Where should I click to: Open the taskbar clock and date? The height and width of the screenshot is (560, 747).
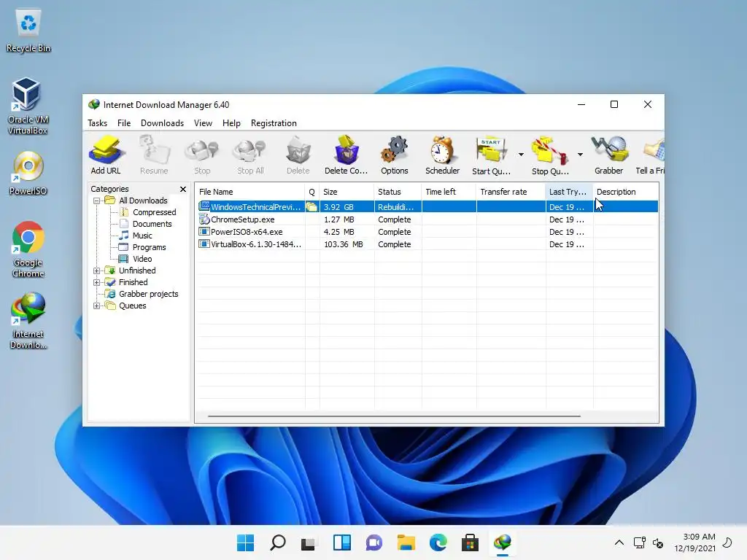pos(694,542)
